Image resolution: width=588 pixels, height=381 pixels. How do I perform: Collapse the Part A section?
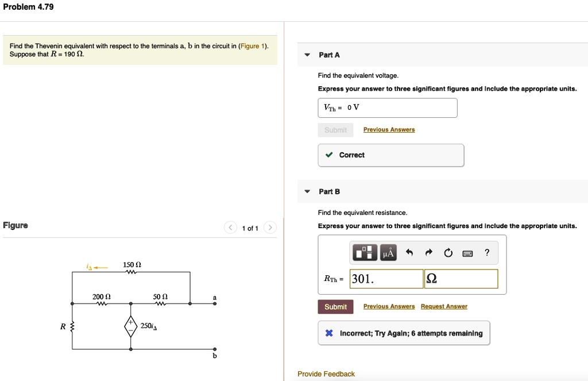tap(307, 54)
